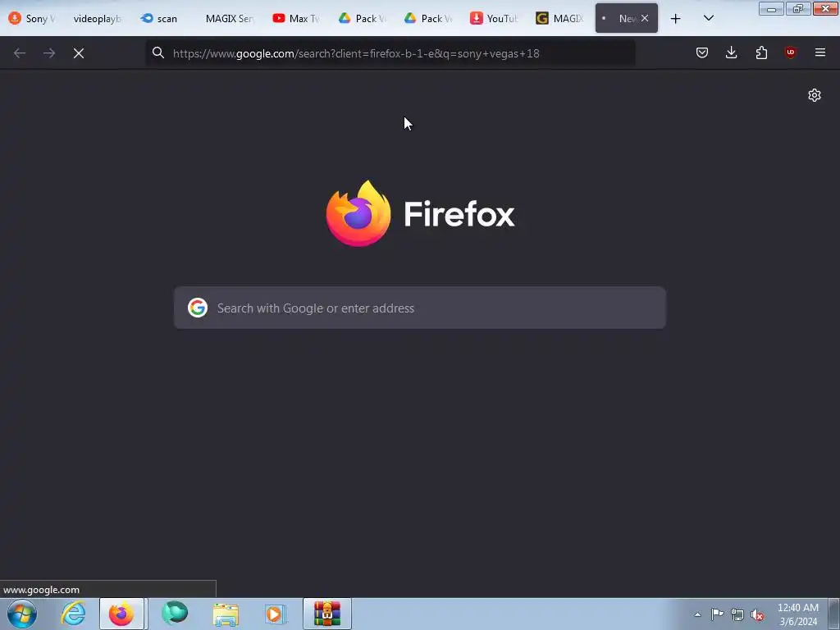
Task: Click the Google logo in search box
Action: point(198,308)
